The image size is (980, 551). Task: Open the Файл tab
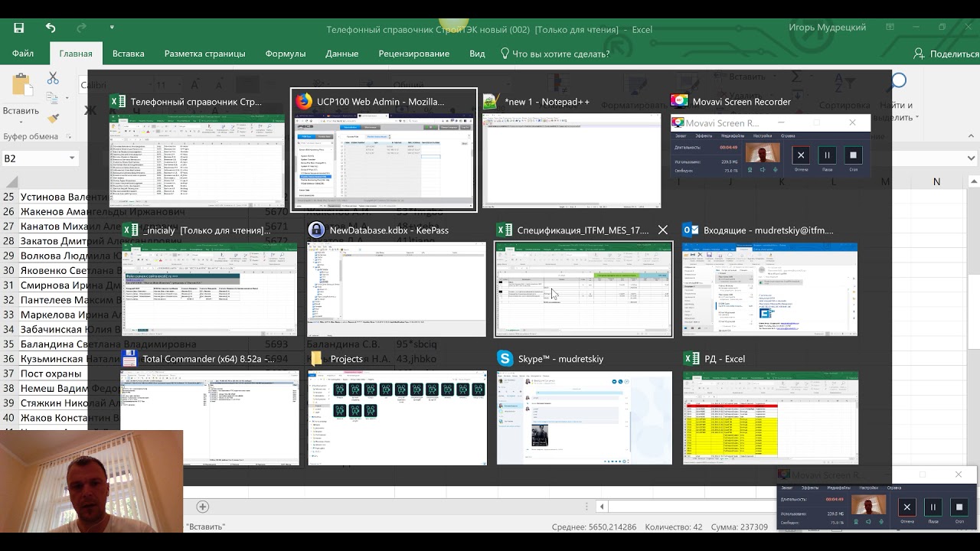coord(23,54)
